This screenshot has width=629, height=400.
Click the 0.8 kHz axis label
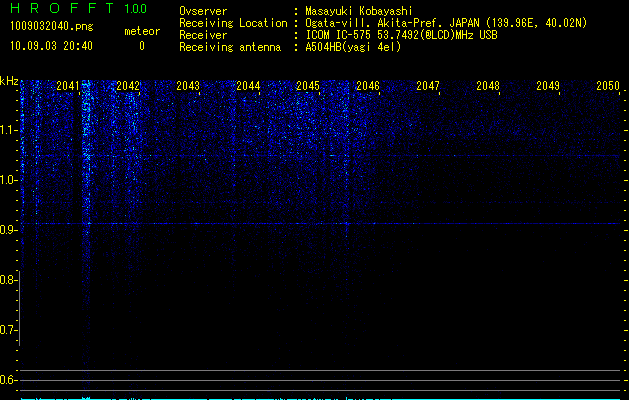point(8,280)
